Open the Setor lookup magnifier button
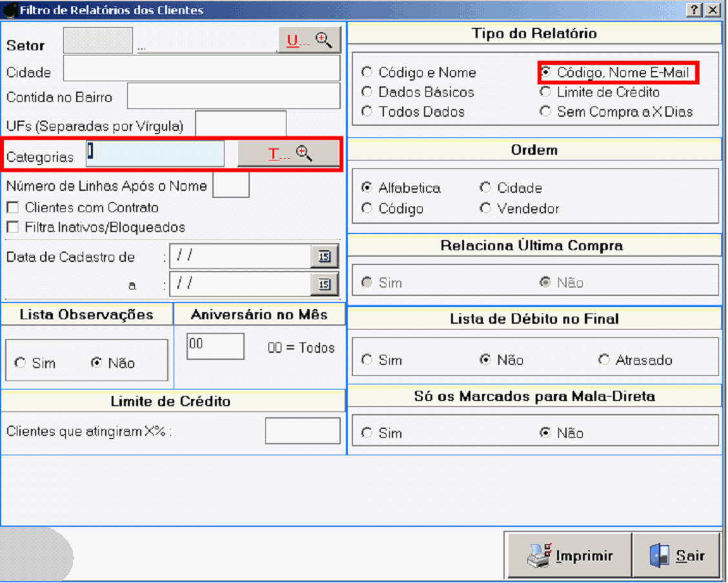Image resolution: width=728 pixels, height=583 pixels. pyautogui.click(x=309, y=40)
